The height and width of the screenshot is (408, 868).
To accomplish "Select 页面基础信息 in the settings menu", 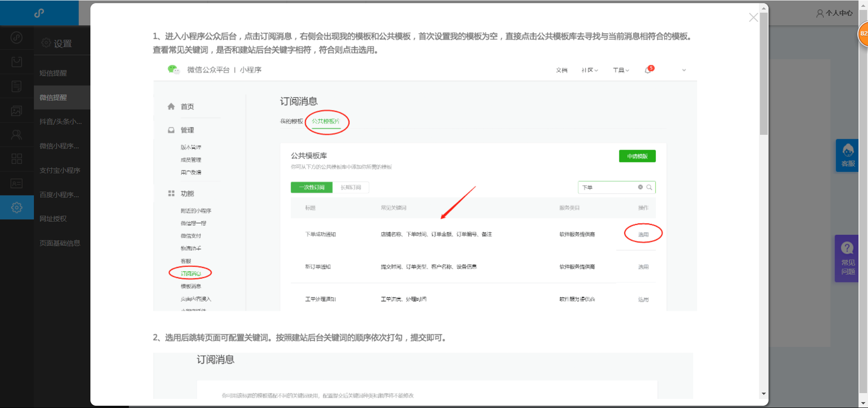I will point(60,243).
